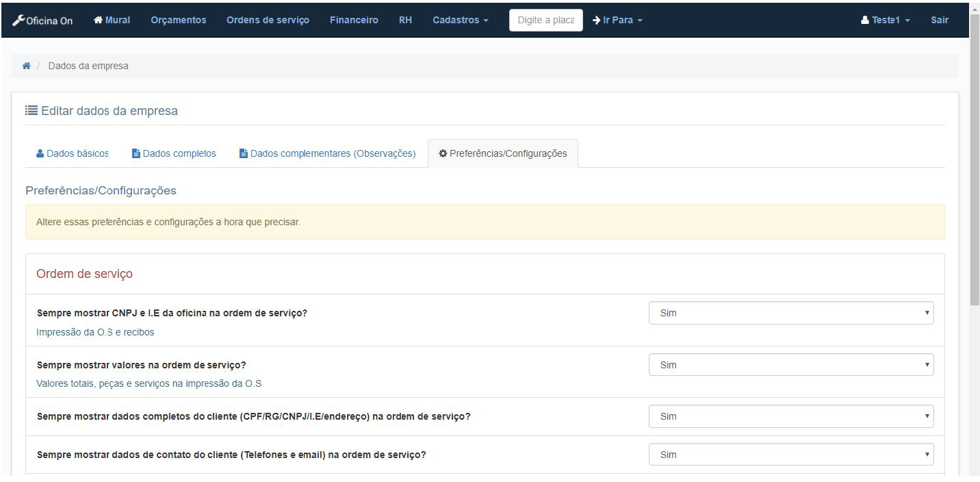Open the CNPJ e I.E display dropdown
The image size is (980, 482).
click(x=790, y=313)
